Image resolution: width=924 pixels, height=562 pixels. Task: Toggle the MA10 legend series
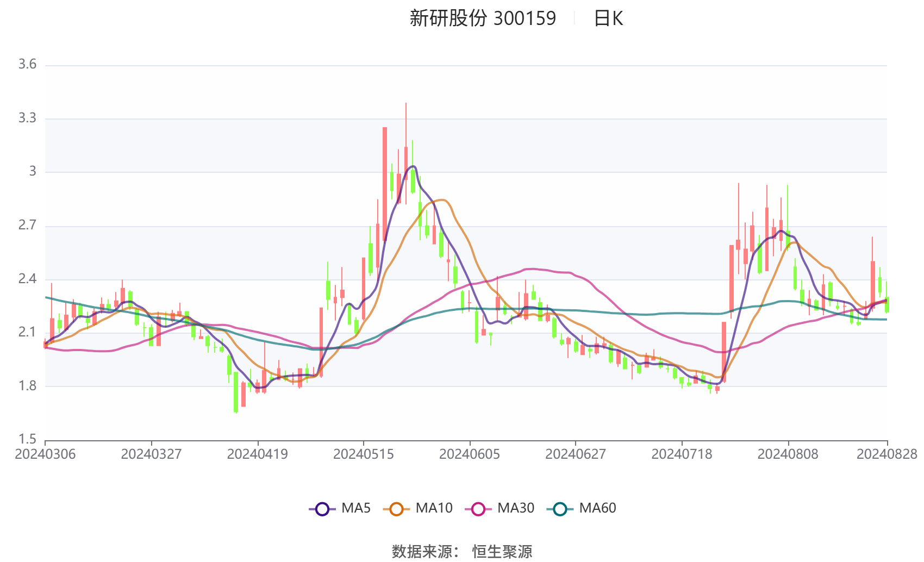point(417,508)
